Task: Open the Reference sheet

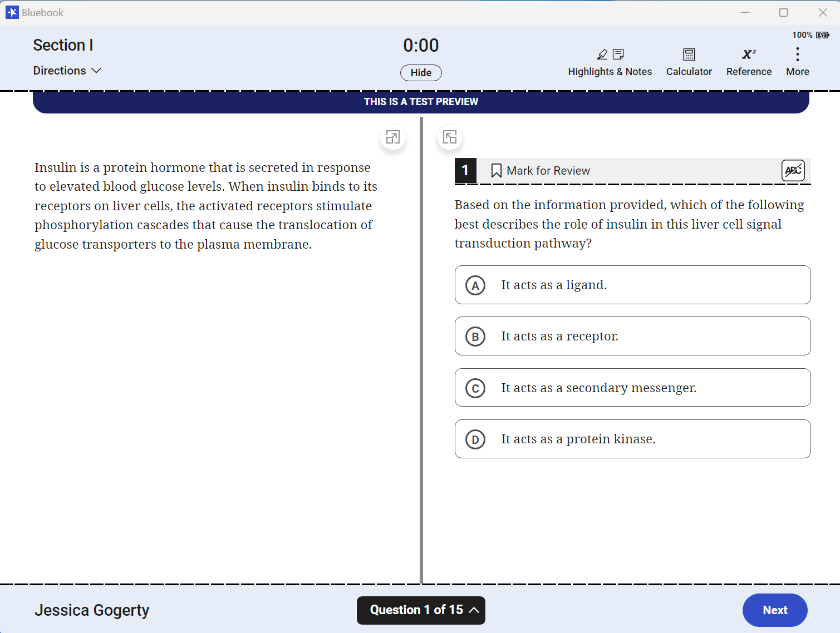Action: pos(749,62)
